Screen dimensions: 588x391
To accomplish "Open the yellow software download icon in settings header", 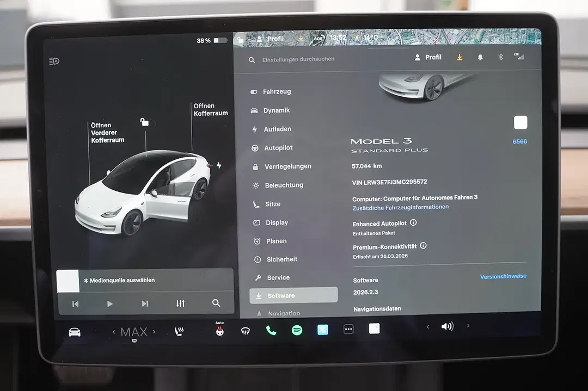I will 460,57.
